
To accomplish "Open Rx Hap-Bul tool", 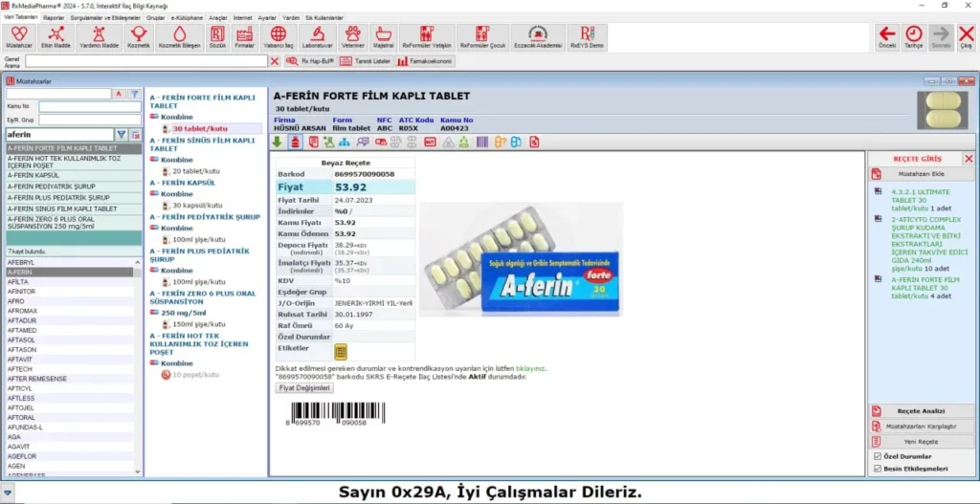I will pyautogui.click(x=311, y=61).
